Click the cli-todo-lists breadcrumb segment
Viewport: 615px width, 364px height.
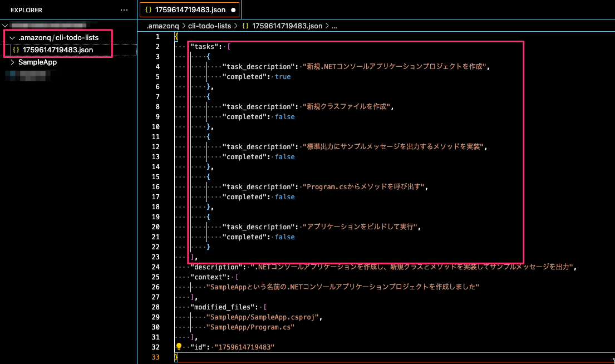[210, 26]
